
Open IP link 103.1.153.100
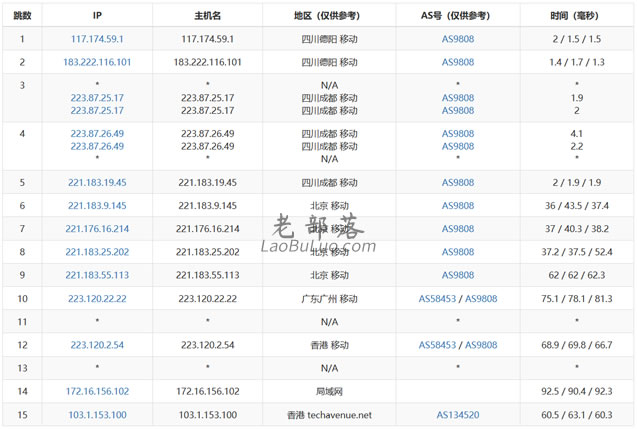pyautogui.click(x=97, y=415)
